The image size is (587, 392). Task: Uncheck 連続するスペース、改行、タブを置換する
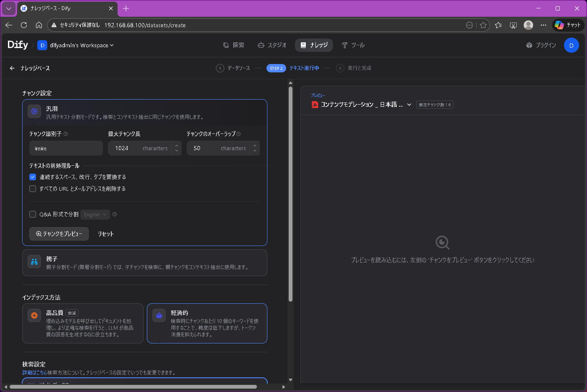(x=32, y=177)
